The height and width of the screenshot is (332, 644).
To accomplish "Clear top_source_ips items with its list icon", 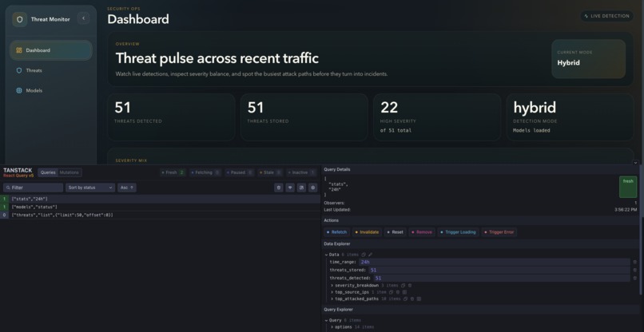I will (x=404, y=292).
